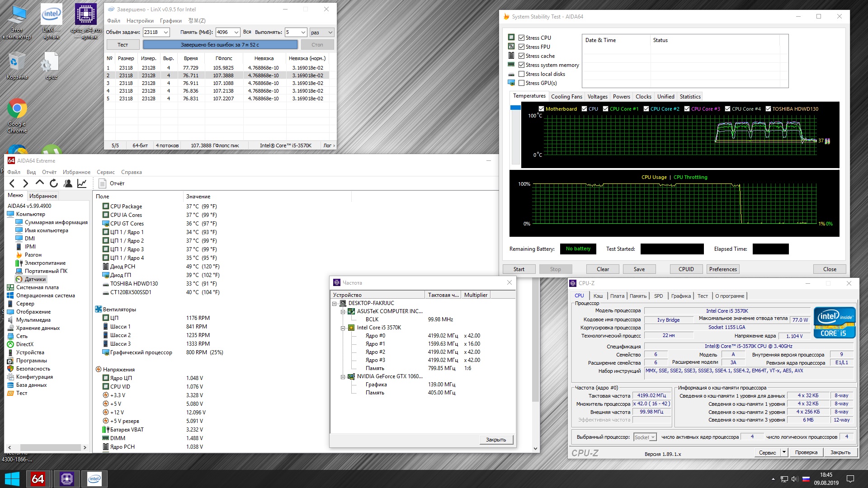Open the AIDA64 graph toolbar icon

[x=82, y=183]
